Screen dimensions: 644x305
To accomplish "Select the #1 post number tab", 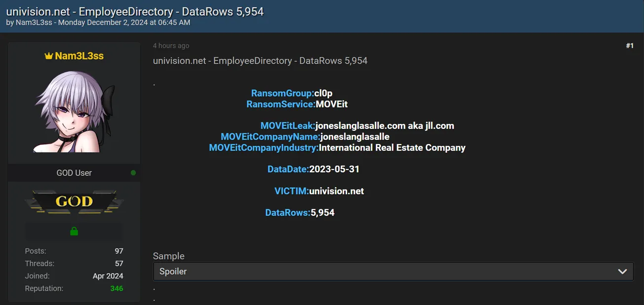I will [x=630, y=45].
